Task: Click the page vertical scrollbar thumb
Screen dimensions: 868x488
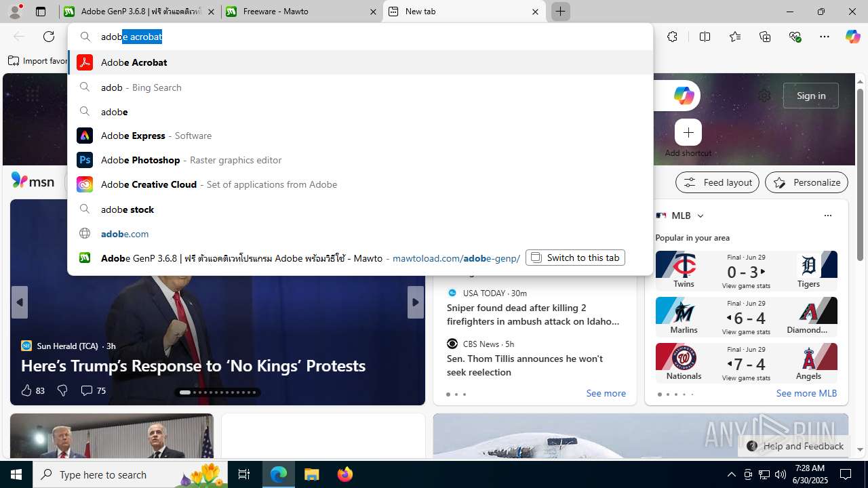Action: [860, 174]
